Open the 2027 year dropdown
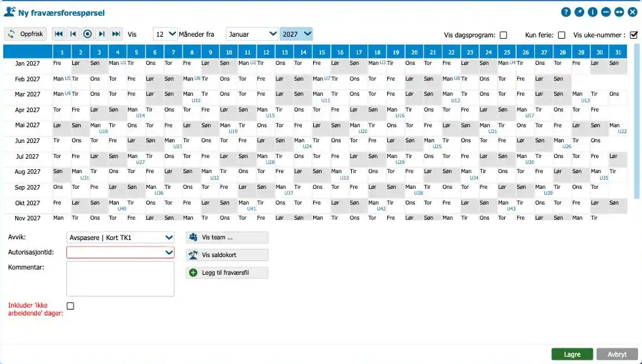Viewport: 642px width, 364px height. (x=296, y=34)
